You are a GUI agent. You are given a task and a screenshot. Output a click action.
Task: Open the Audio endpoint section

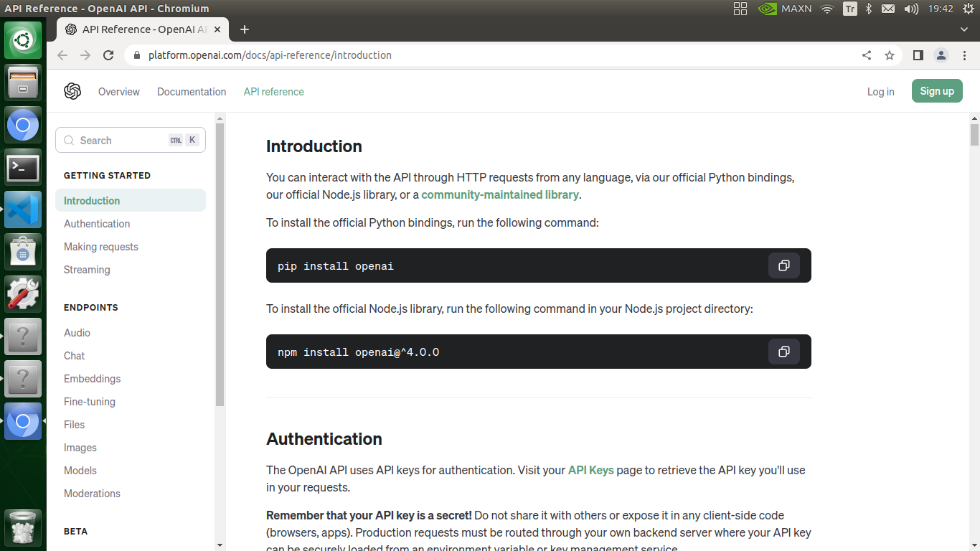(77, 333)
